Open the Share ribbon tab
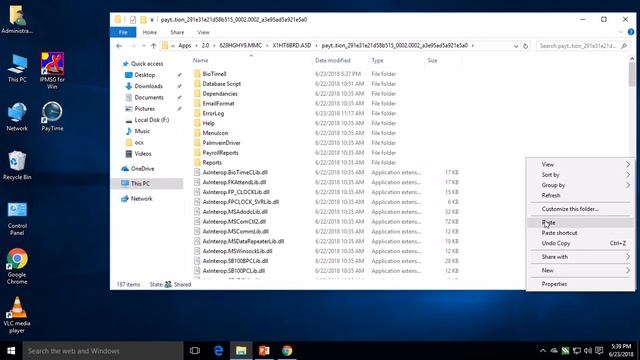Screen dimensions: 640x360 pyautogui.click(x=177, y=32)
